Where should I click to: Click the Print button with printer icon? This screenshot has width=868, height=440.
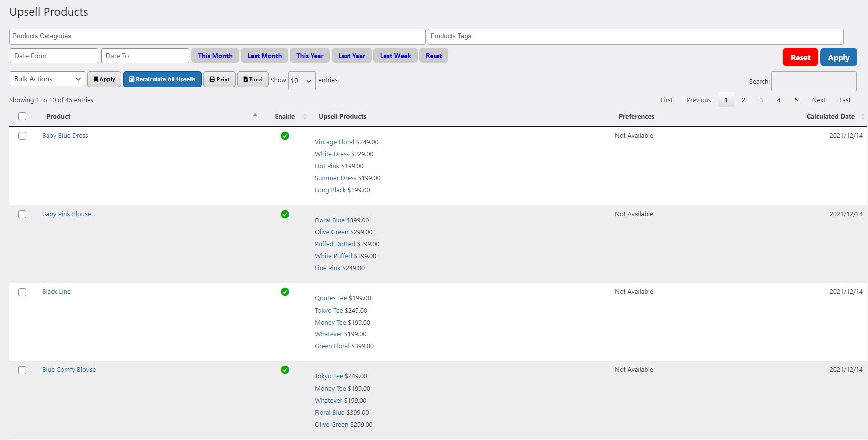pyautogui.click(x=219, y=79)
